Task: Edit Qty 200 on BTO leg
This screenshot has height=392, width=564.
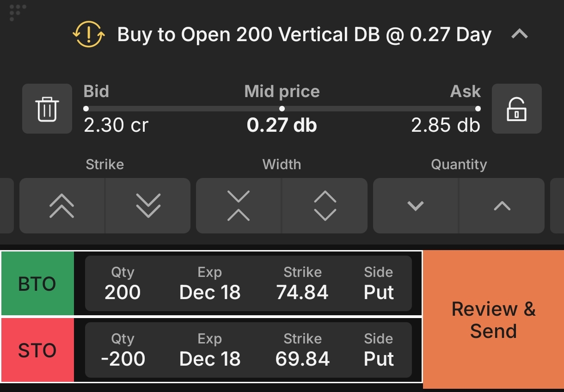Action: (x=123, y=284)
